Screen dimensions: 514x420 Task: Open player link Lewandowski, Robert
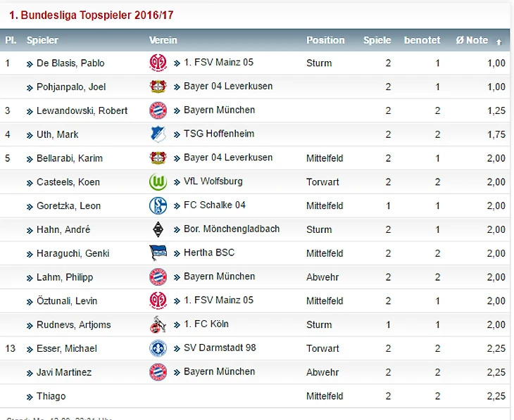(82, 110)
